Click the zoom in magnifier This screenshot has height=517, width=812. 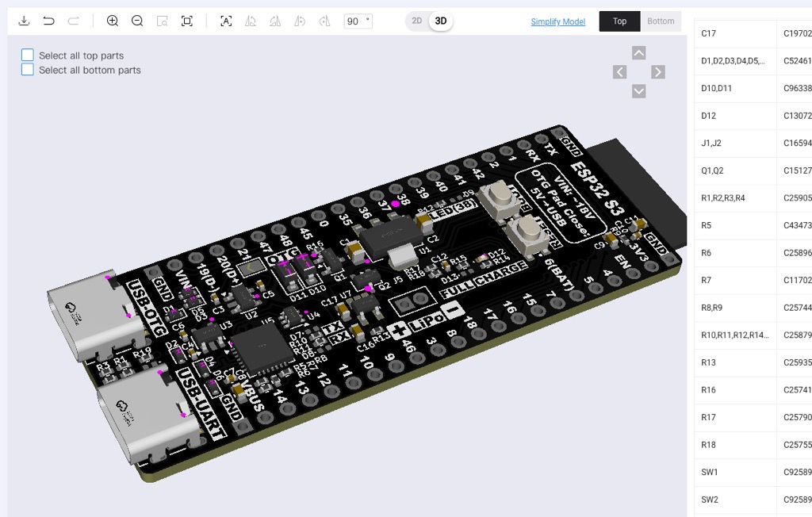click(x=113, y=21)
